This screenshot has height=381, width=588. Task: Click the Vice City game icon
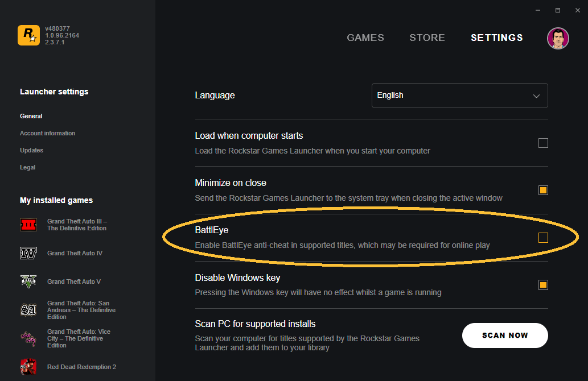28,338
